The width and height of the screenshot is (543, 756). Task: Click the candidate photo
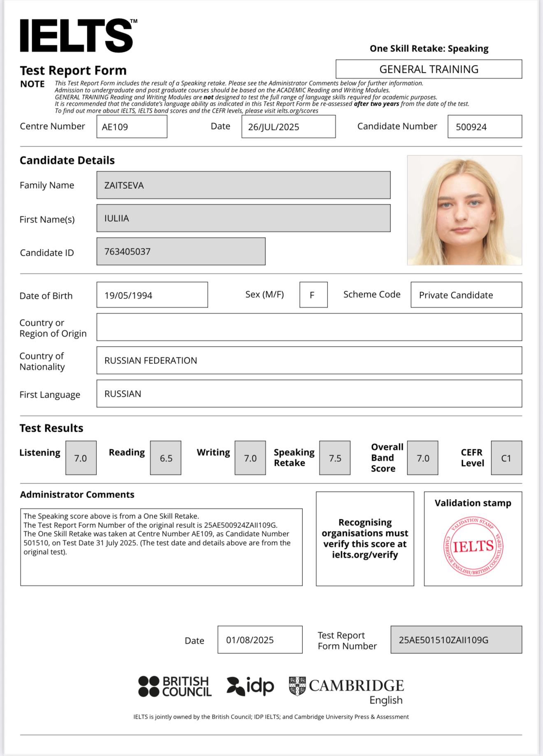point(464,210)
